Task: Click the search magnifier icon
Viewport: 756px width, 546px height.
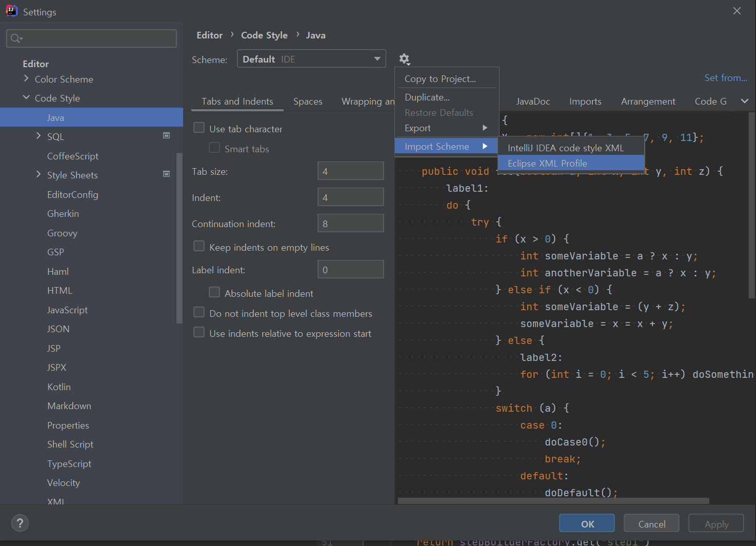Action: [x=16, y=38]
